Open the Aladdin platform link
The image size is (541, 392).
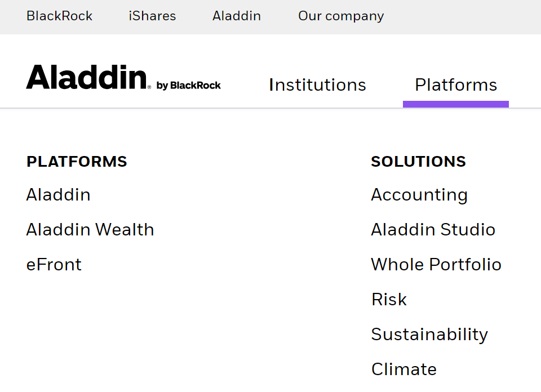58,195
